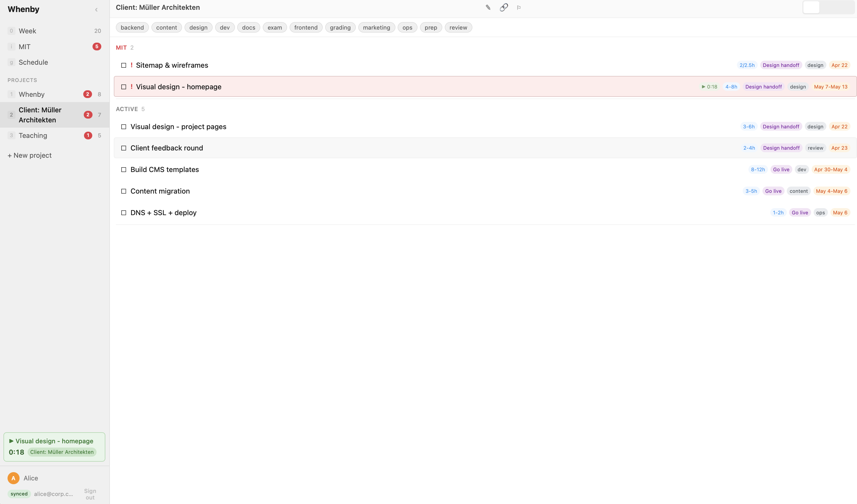Tick the DNS + SSL + deploy checkbox
Image resolution: width=857 pixels, height=504 pixels.
pos(124,213)
